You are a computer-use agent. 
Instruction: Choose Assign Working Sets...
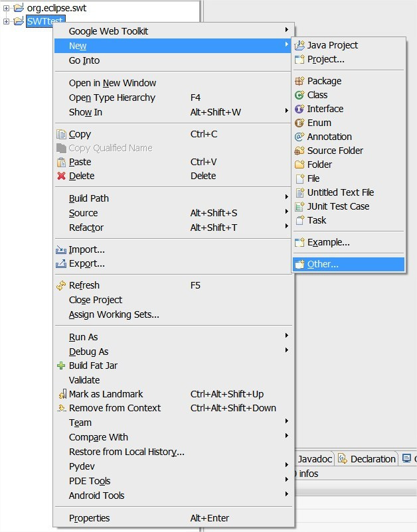click(x=173, y=314)
